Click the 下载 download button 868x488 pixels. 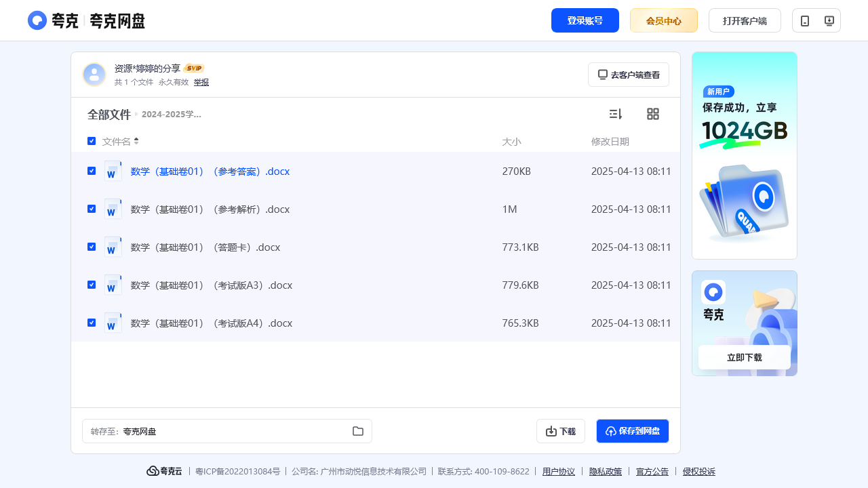pos(561,431)
